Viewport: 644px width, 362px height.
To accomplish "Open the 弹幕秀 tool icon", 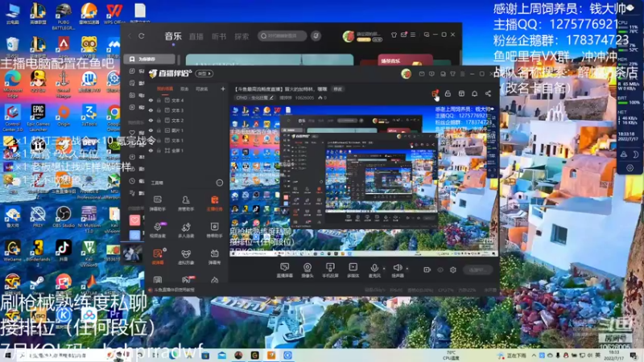I will (214, 257).
